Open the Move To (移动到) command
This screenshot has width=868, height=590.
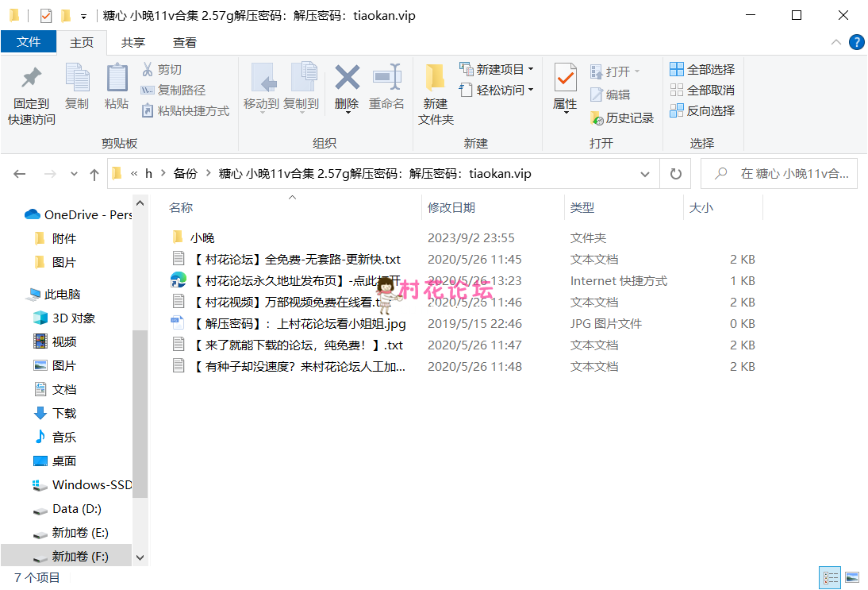pyautogui.click(x=261, y=87)
